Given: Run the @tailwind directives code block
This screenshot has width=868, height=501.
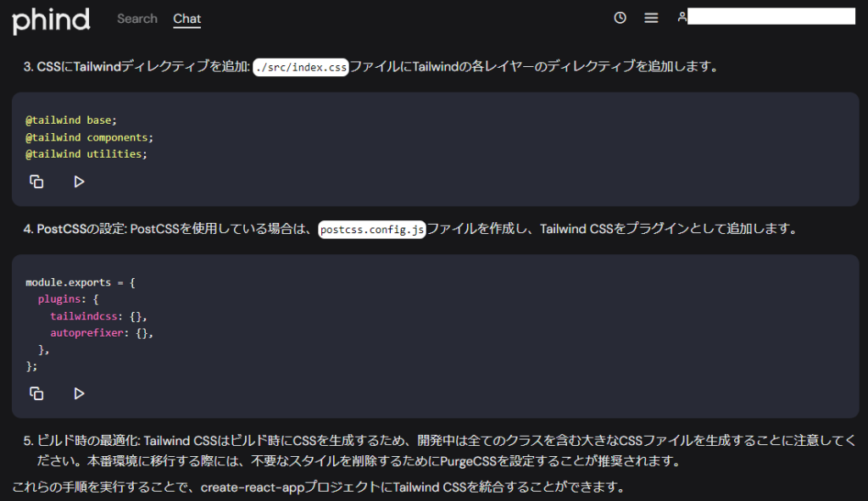Looking at the screenshot, I should [x=79, y=181].
